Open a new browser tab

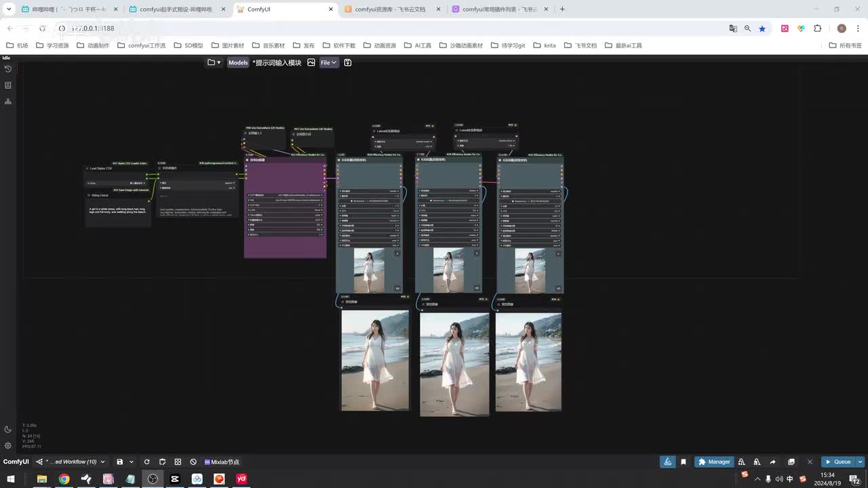point(562,9)
